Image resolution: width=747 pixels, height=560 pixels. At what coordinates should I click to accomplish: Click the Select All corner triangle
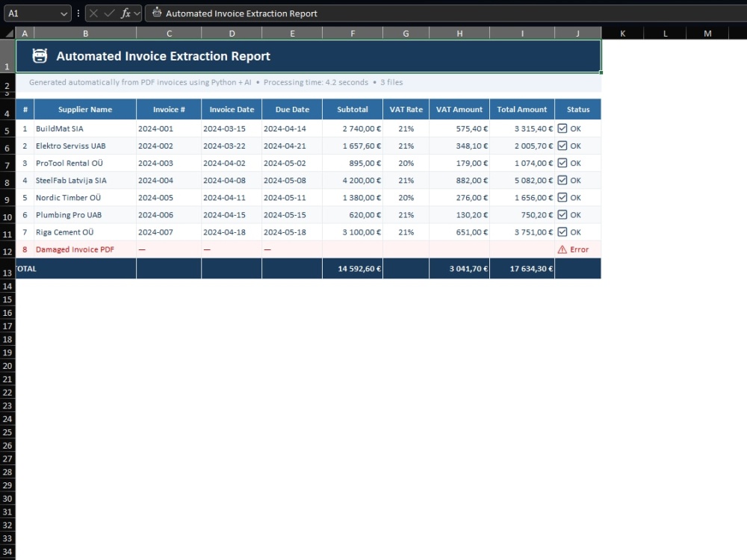point(8,34)
